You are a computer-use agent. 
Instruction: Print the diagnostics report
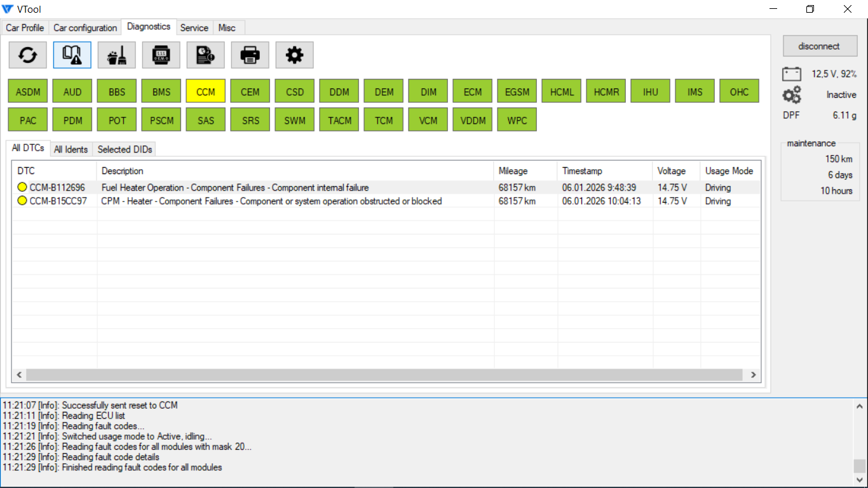(x=250, y=55)
